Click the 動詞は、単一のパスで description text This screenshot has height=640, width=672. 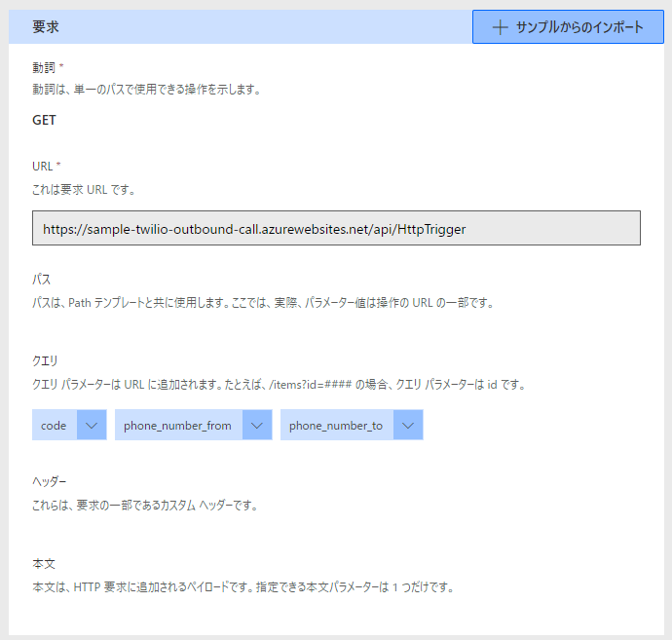146,90
